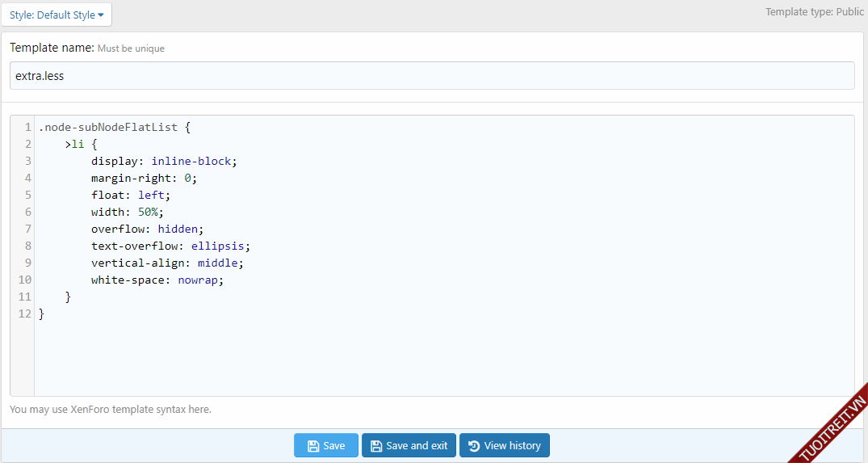Image resolution: width=868 pixels, height=463 pixels.
Task: Click the 'float: left;' code line
Action: point(131,195)
